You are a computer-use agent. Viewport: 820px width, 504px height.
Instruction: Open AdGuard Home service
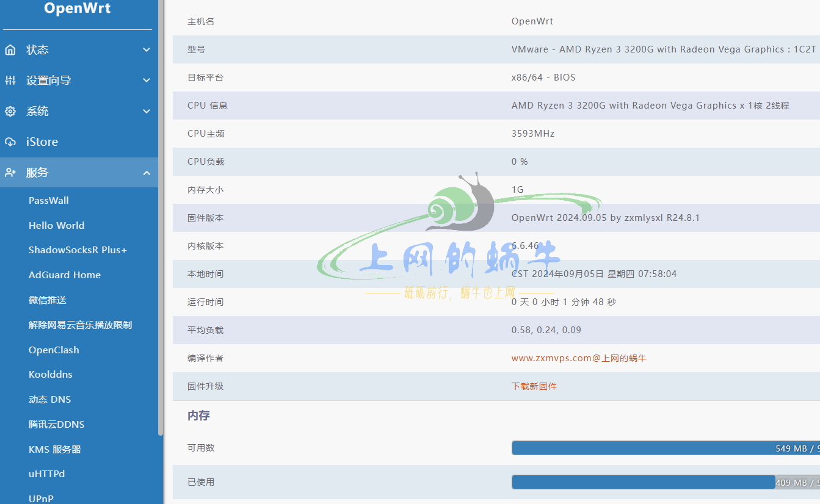pos(65,275)
